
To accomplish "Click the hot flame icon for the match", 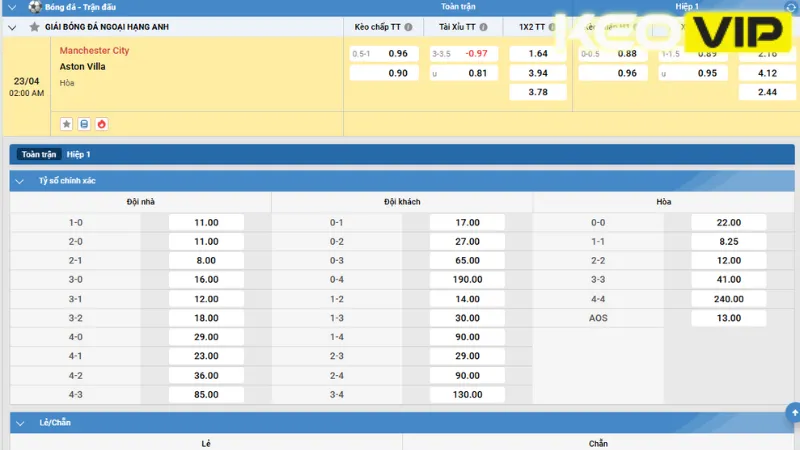I will [101, 124].
